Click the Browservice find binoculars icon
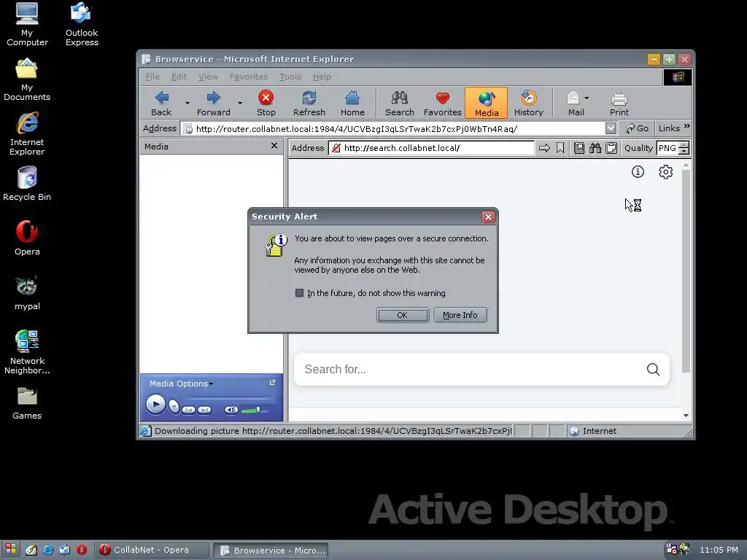The width and height of the screenshot is (747, 560). pos(595,148)
